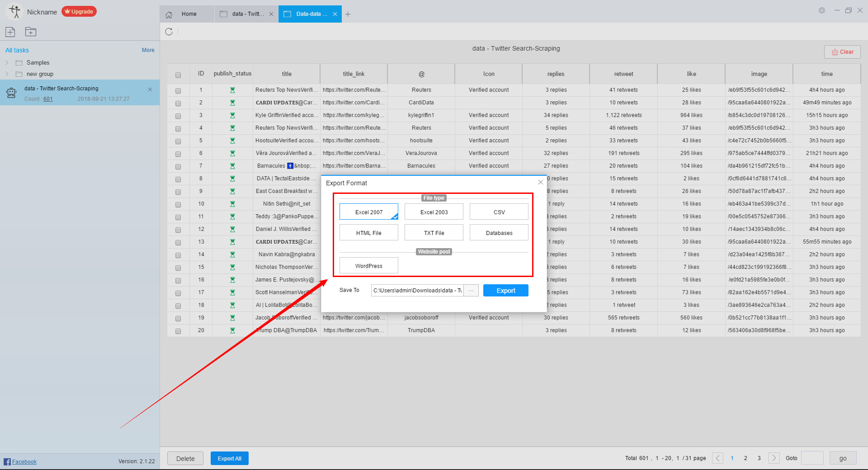Click the Home tab house icon

169,14
